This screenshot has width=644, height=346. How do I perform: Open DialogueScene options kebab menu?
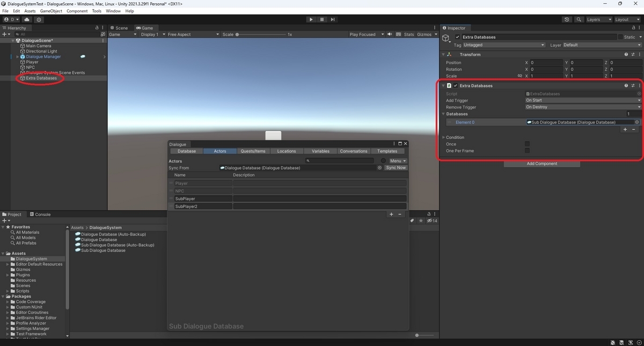[x=103, y=40]
